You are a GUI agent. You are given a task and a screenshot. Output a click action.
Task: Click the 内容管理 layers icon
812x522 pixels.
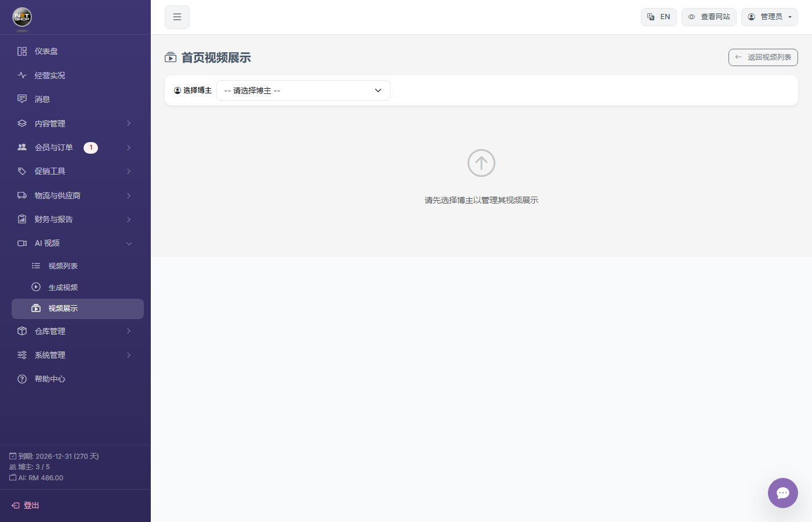(x=22, y=124)
